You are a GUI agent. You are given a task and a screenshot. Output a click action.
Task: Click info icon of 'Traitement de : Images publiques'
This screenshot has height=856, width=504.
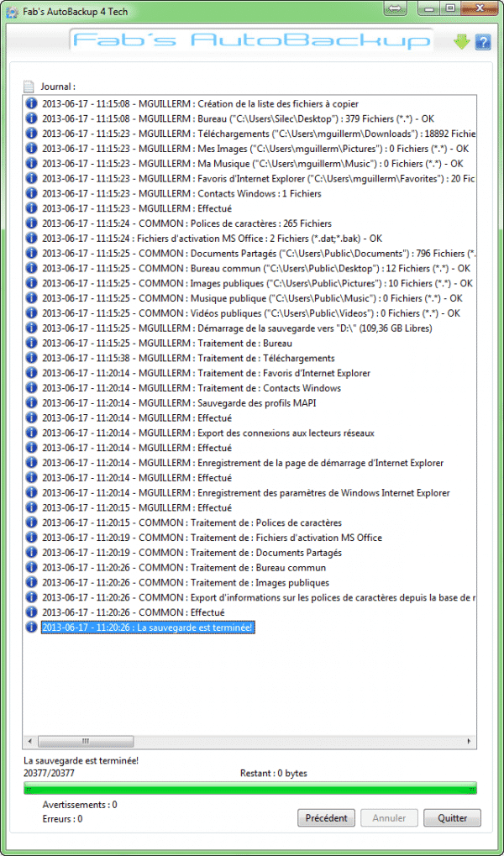31,582
